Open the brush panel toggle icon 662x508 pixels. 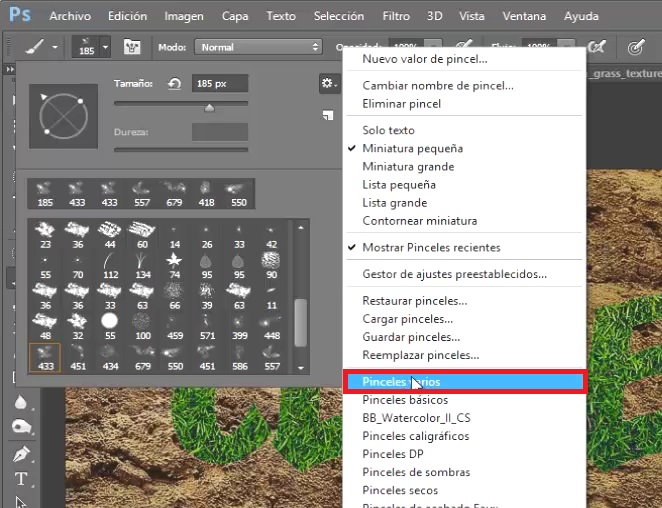click(x=132, y=47)
